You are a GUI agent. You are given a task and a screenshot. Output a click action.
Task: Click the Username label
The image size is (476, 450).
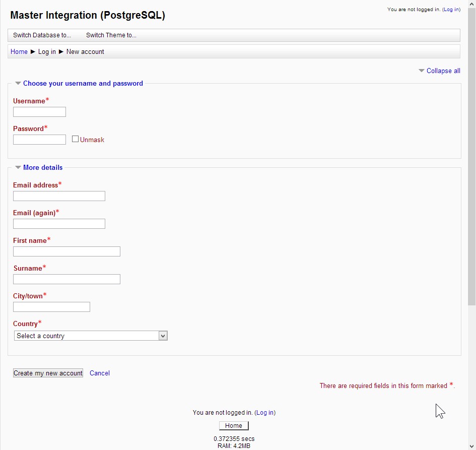pos(29,101)
